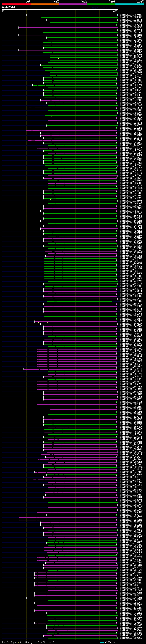Select the UniRef100_C5YFG4 entry
Screen dimensions: 146x644
pyautogui.click(x=131, y=30)
